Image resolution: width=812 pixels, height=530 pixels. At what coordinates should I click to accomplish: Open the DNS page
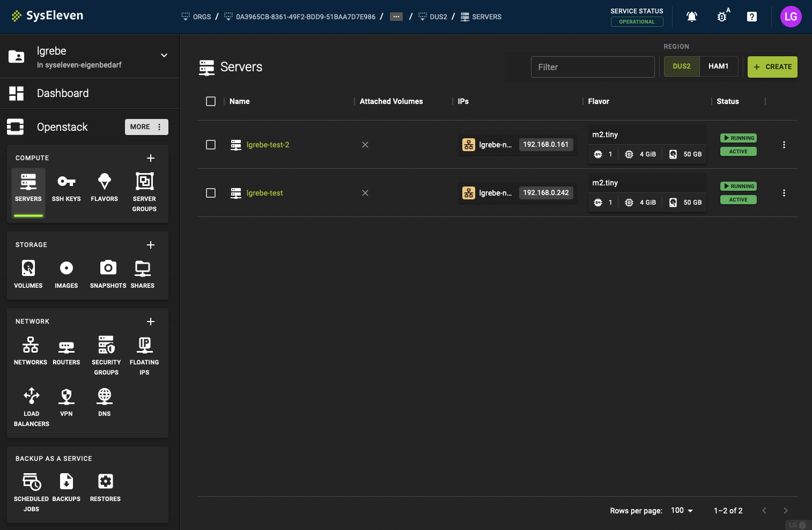click(x=105, y=403)
